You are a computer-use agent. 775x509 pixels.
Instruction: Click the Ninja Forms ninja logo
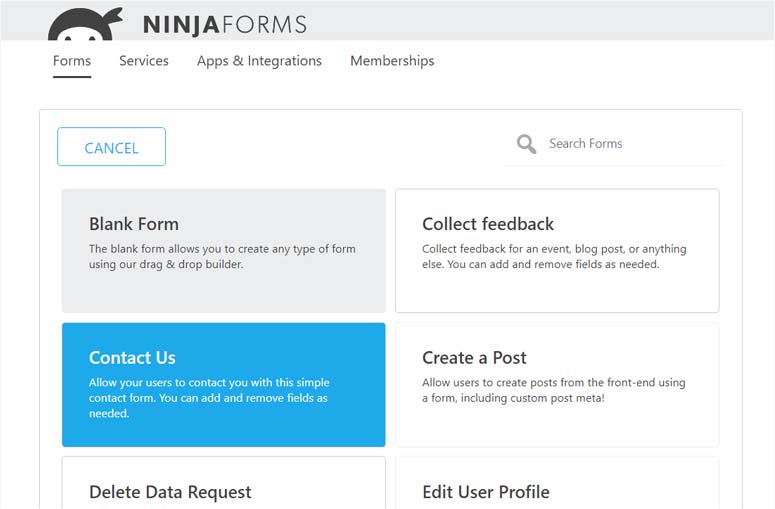85,24
